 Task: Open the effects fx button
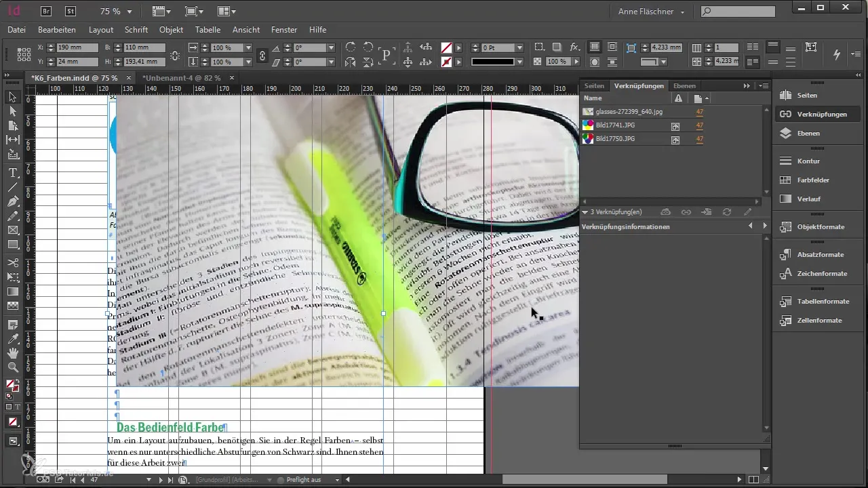tap(574, 47)
